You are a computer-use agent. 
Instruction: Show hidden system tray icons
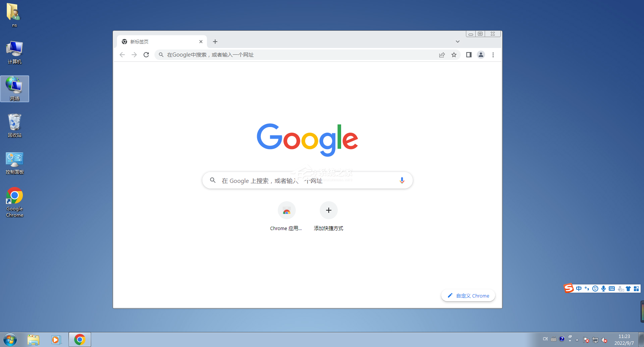(x=577, y=340)
